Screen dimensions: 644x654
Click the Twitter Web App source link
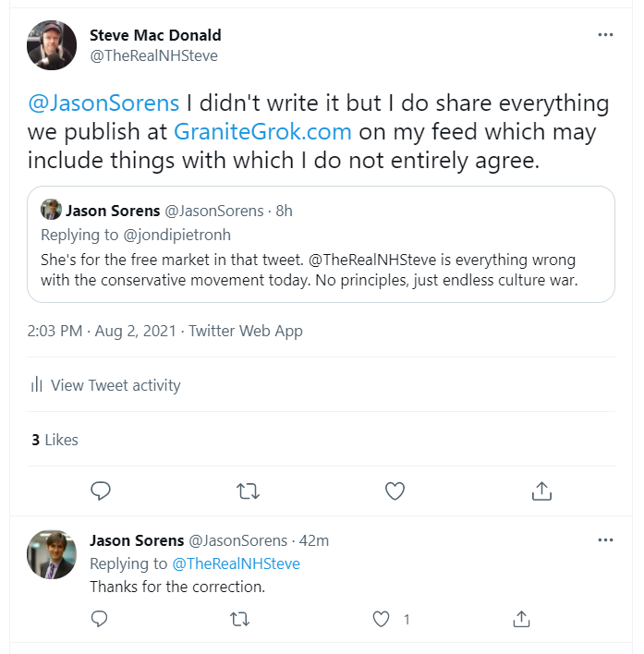[x=246, y=331]
